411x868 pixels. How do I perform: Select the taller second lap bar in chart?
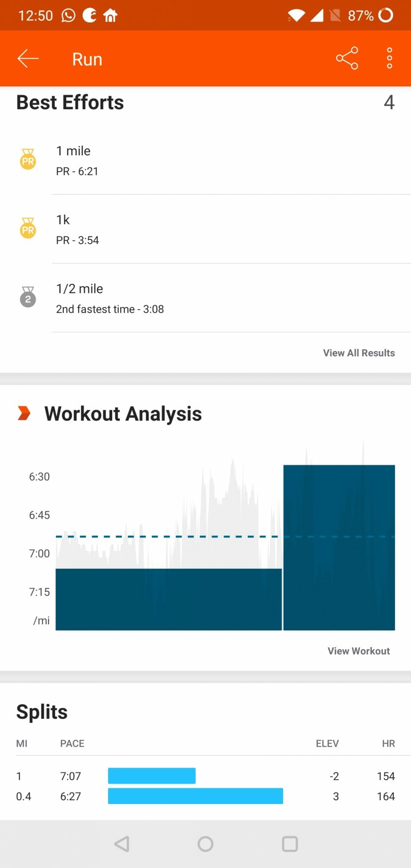339,548
